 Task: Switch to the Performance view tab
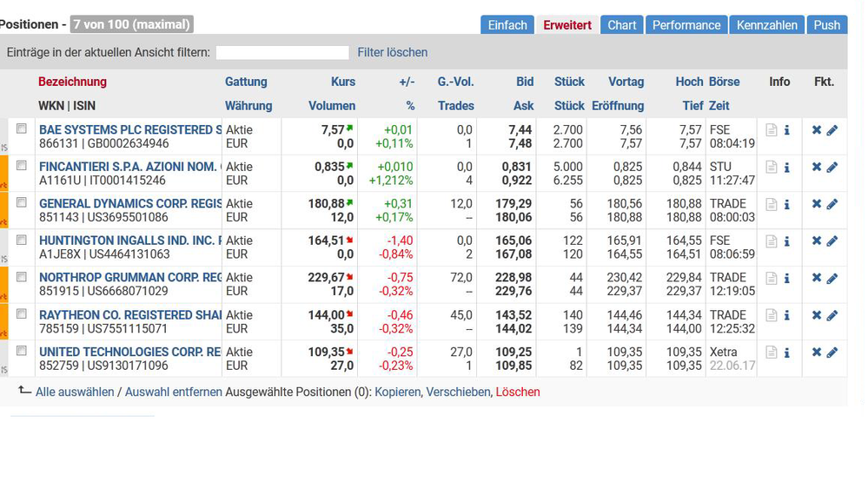[686, 25]
